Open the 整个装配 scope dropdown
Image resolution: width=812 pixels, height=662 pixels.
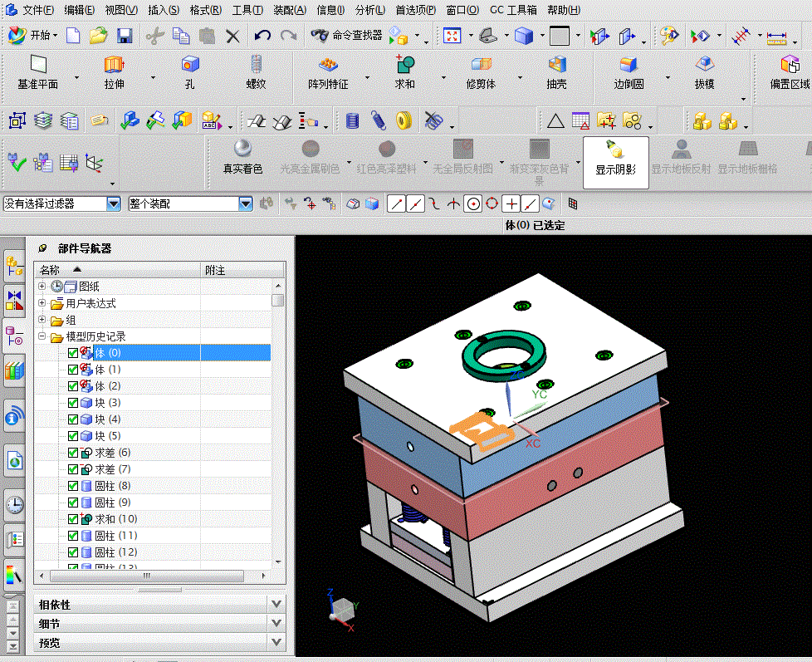(x=246, y=204)
